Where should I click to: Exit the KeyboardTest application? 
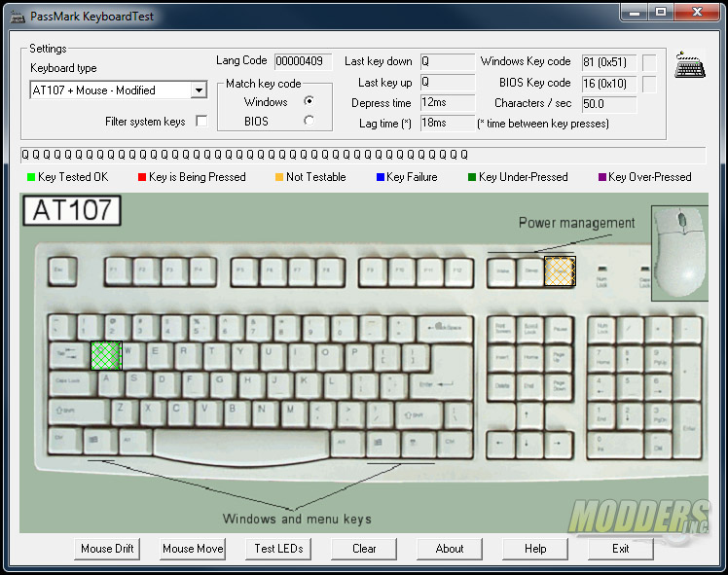click(x=621, y=549)
